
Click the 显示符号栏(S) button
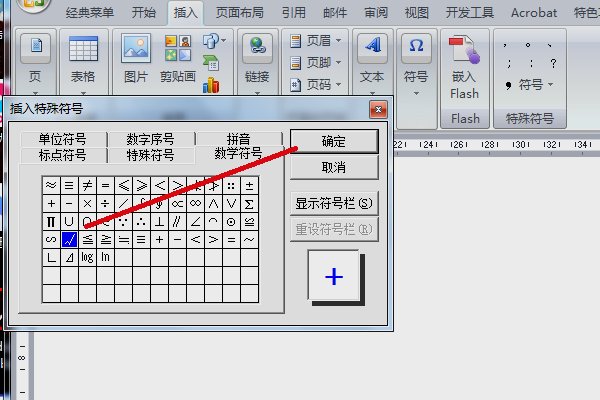click(334, 203)
